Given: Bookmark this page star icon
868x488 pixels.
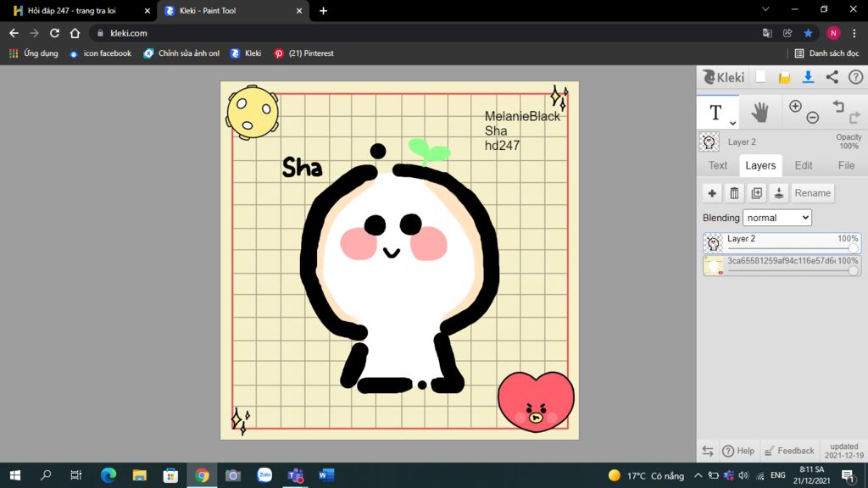Looking at the screenshot, I should pyautogui.click(x=808, y=33).
